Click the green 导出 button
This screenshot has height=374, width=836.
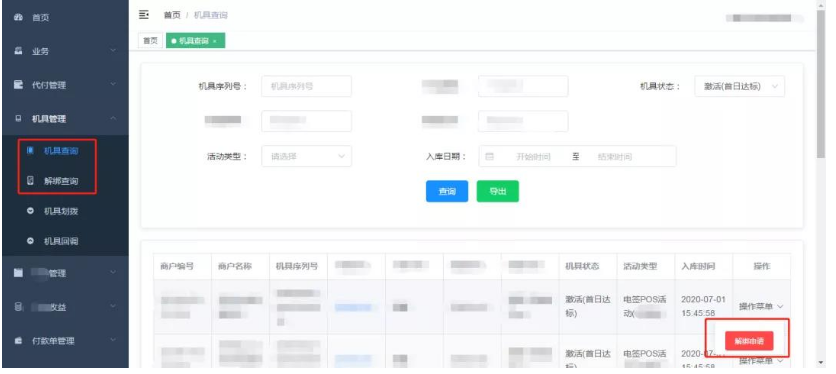[497, 192]
